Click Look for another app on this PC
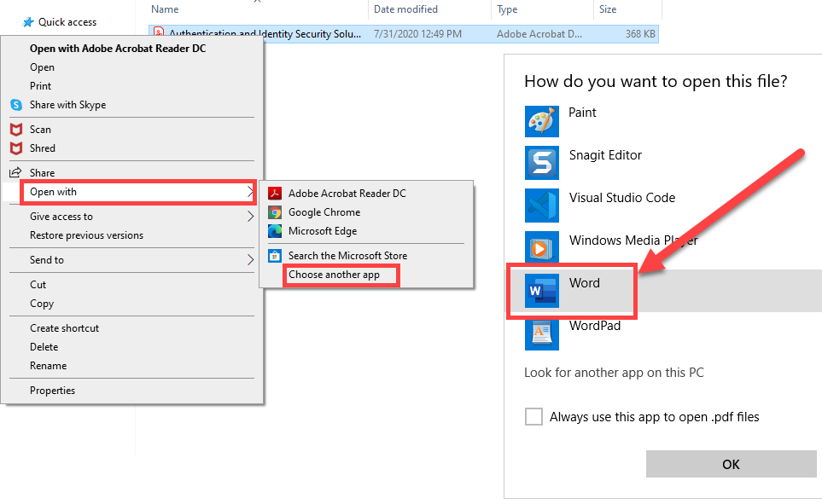The width and height of the screenshot is (822, 504). (614, 373)
